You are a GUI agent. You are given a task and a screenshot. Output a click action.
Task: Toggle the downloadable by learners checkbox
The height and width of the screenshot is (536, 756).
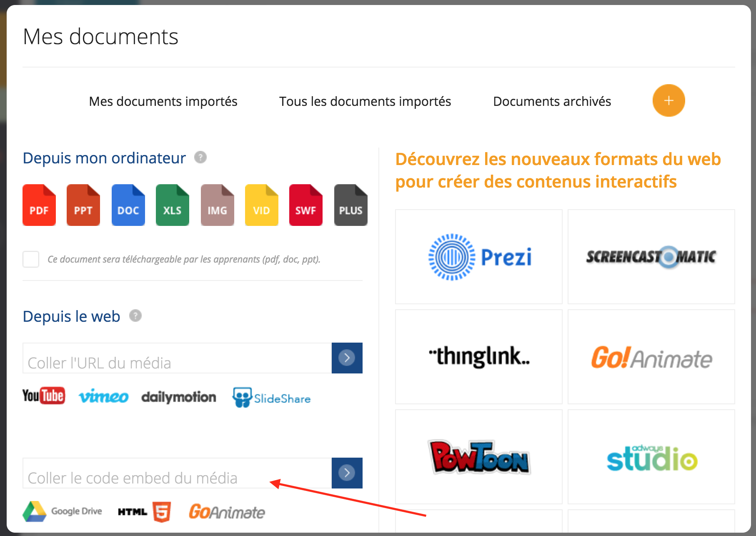(31, 259)
